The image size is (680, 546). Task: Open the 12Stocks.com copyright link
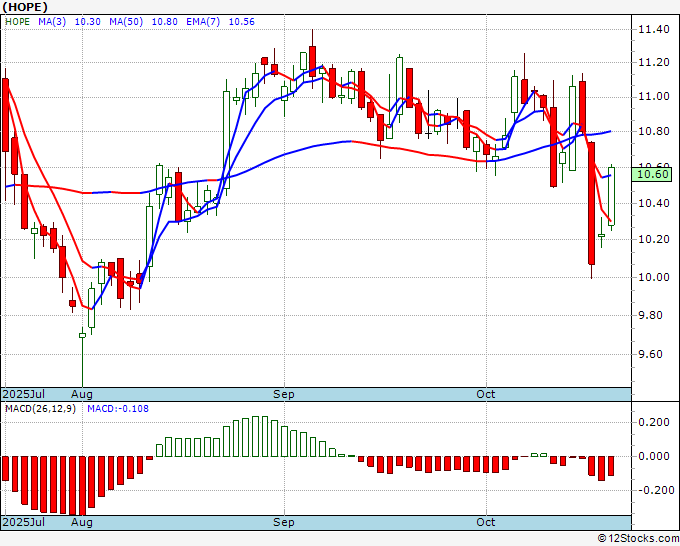pyautogui.click(x=638, y=539)
